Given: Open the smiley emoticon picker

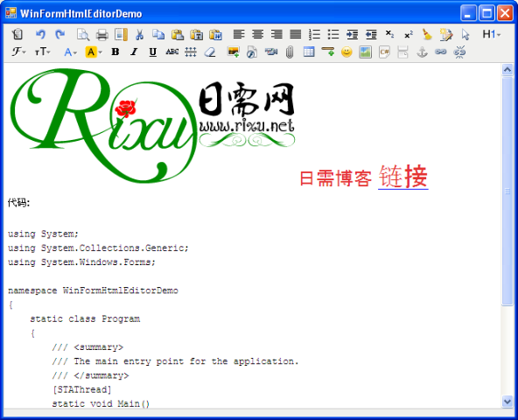Looking at the screenshot, I should (x=346, y=52).
